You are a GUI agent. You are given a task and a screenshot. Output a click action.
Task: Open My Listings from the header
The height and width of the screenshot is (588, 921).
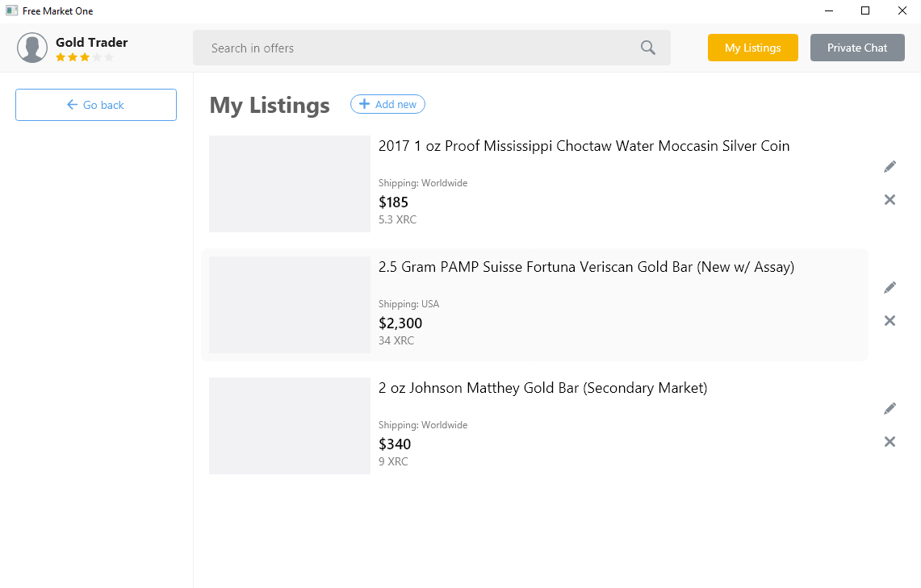(752, 48)
